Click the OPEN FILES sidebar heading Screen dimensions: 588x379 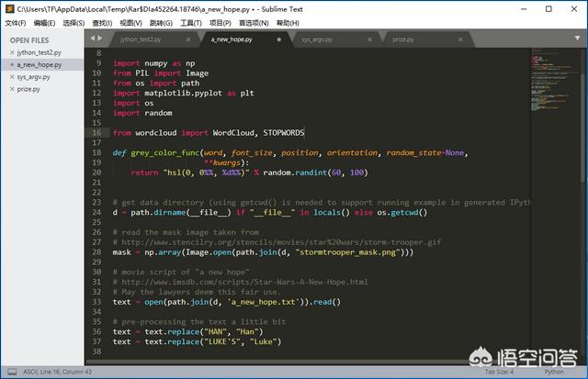point(29,40)
